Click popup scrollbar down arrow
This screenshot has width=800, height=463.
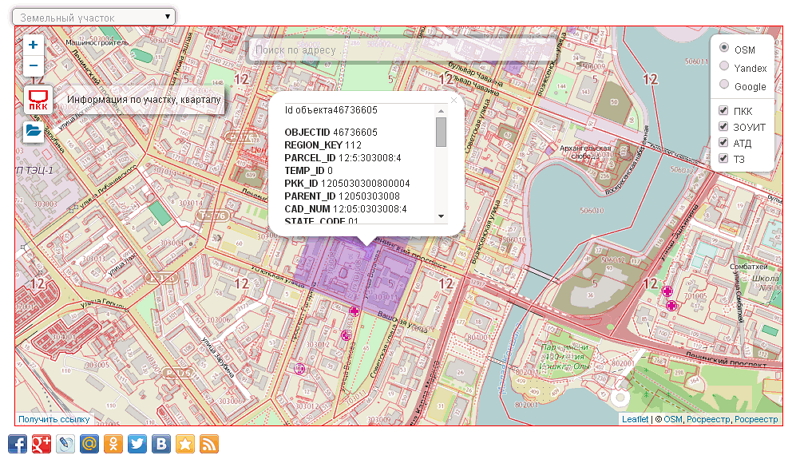click(441, 216)
